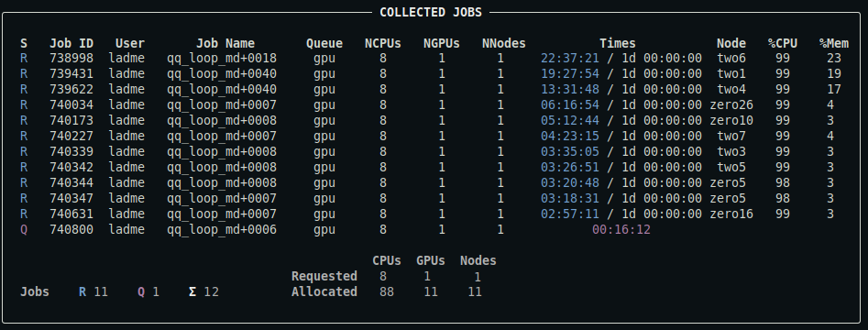
Task: Click the %Mem value 17
Action: [834, 89]
